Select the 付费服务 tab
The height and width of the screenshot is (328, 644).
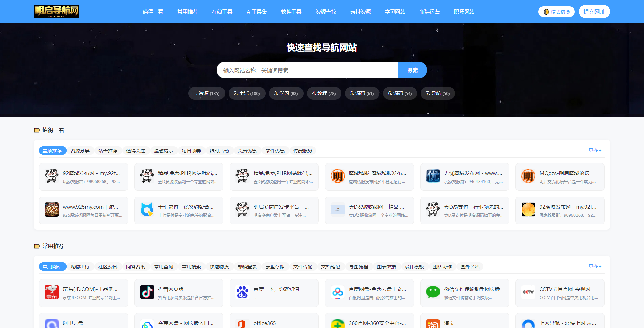pos(303,151)
